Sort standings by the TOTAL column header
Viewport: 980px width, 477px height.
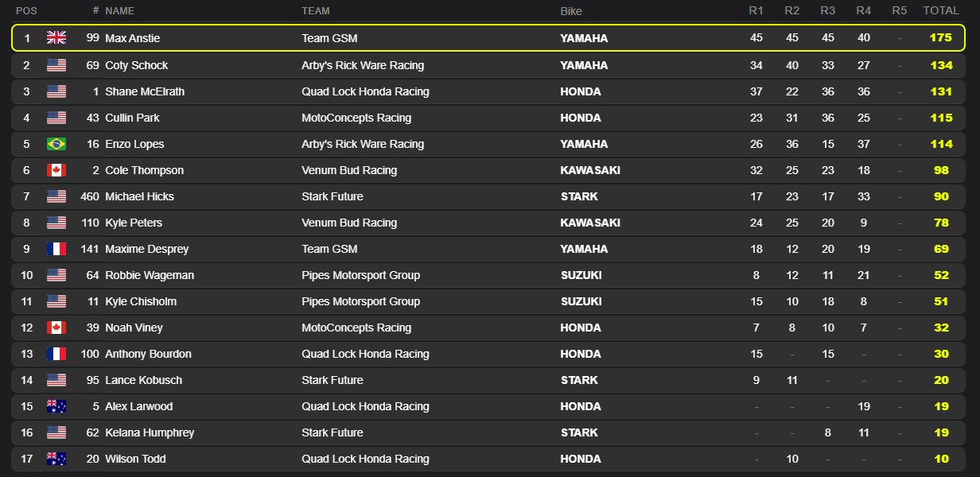[x=941, y=11]
